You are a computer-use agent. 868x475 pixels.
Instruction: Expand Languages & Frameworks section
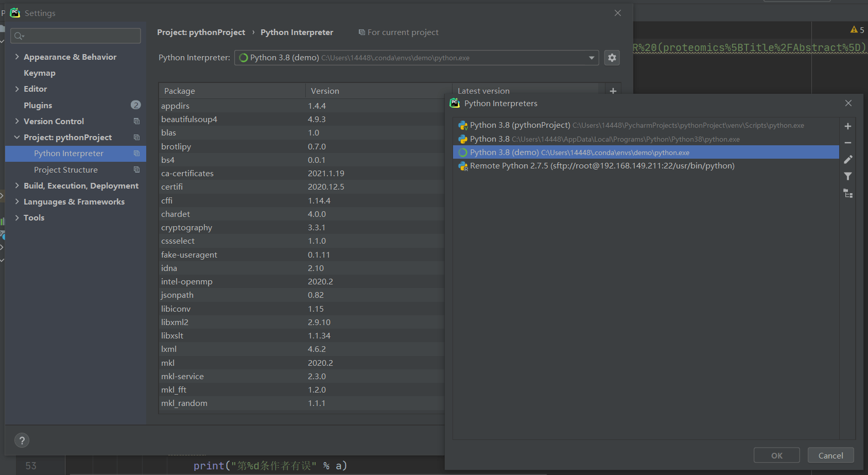17,201
